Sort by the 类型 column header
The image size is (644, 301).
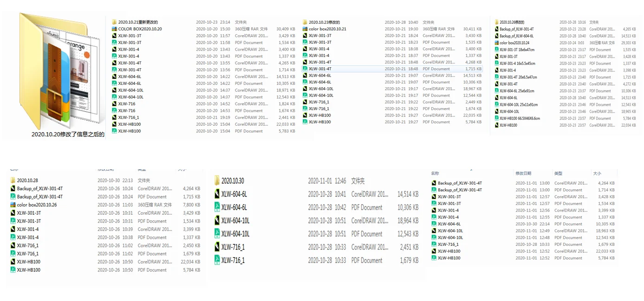(558, 173)
